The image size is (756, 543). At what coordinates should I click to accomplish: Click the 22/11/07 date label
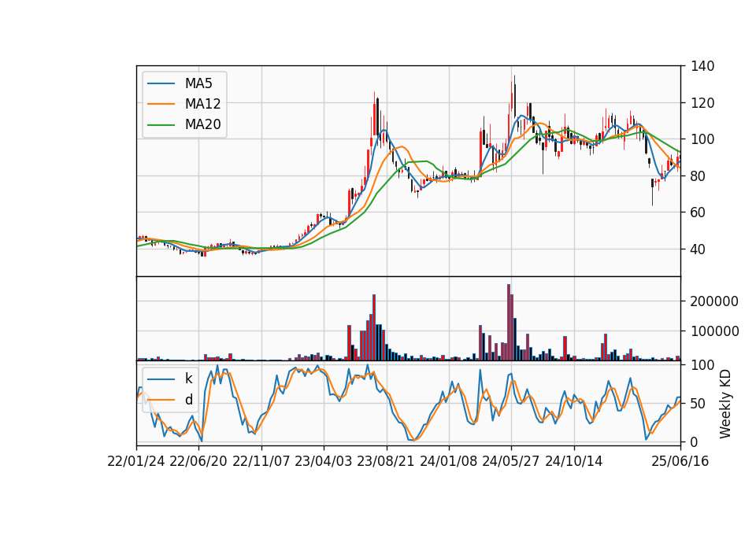261,461
